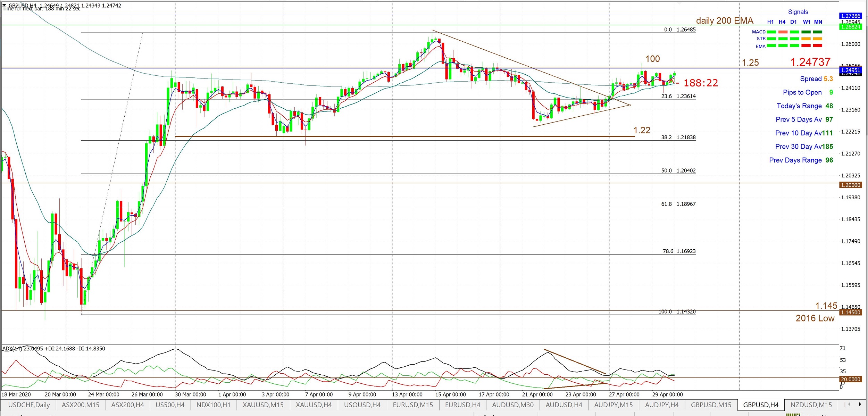Click the green 1.26824 price axis tag

pyautogui.click(x=850, y=27)
